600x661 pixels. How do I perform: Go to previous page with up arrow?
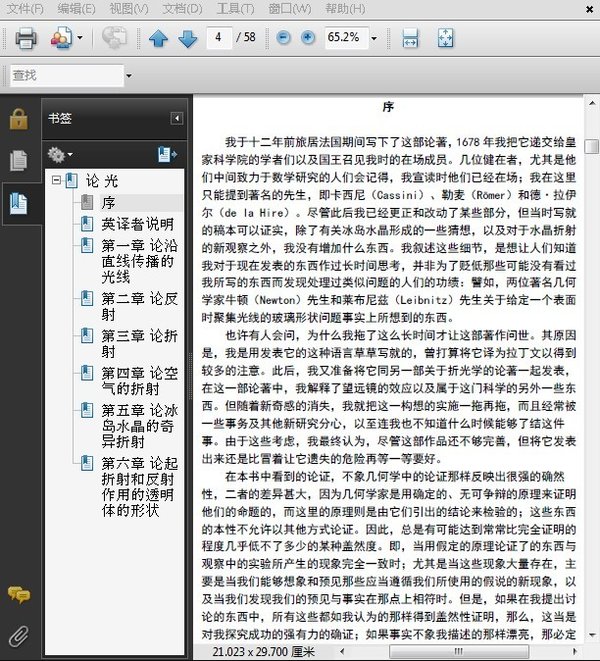click(158, 38)
